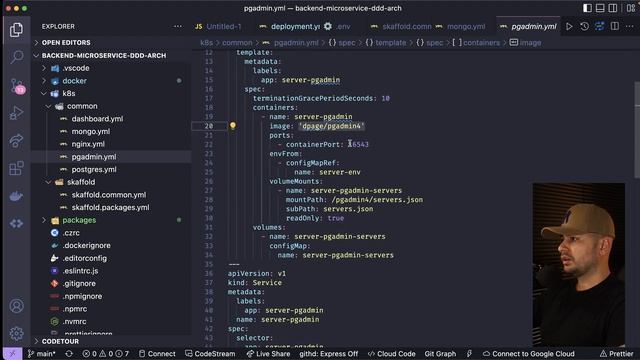
Task: Open the Manage gear icon
Action: (16, 333)
